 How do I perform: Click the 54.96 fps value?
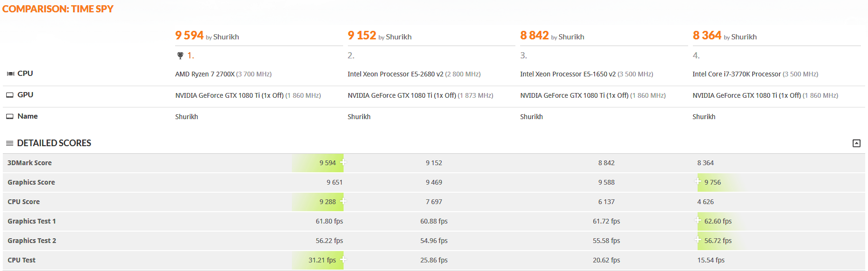434,241
